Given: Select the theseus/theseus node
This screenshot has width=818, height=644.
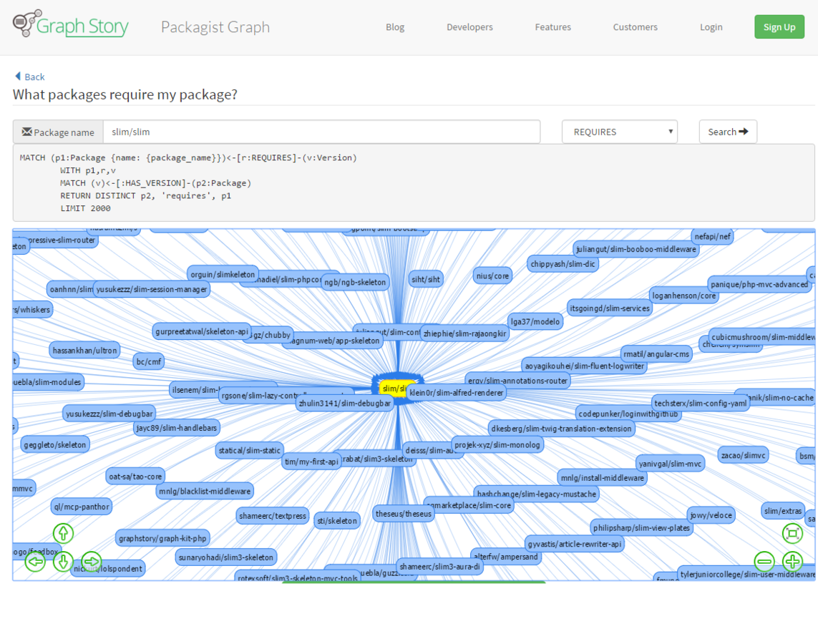Looking at the screenshot, I should (x=403, y=514).
